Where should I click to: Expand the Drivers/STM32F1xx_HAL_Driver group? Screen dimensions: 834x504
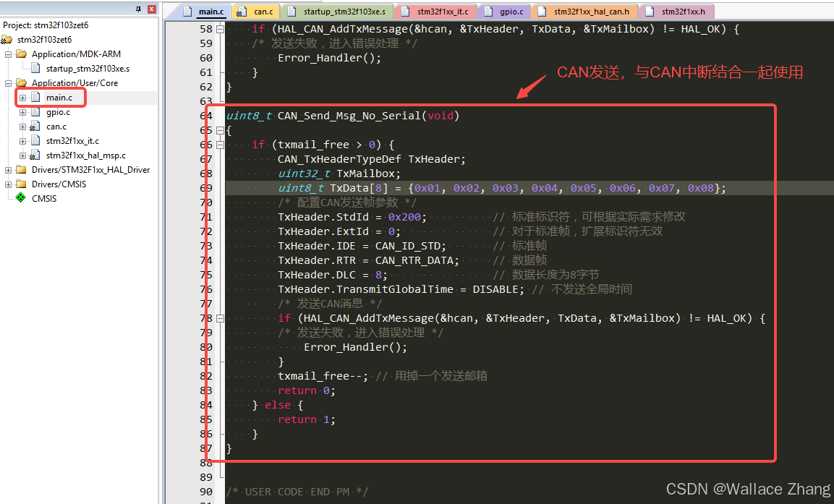point(9,170)
